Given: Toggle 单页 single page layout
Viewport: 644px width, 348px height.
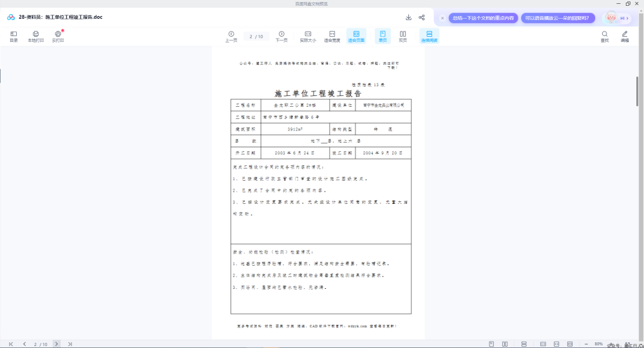Looking at the screenshot, I should pos(383,36).
